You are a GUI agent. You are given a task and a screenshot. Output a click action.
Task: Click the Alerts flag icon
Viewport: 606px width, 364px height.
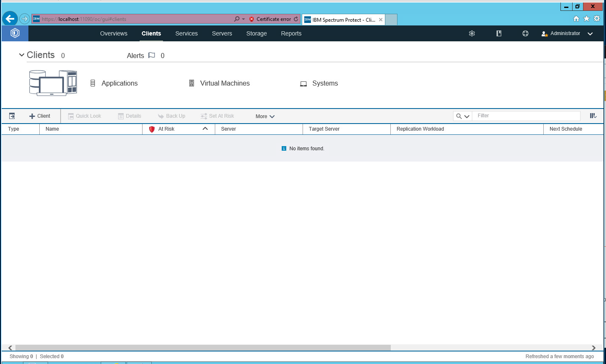[x=152, y=56]
